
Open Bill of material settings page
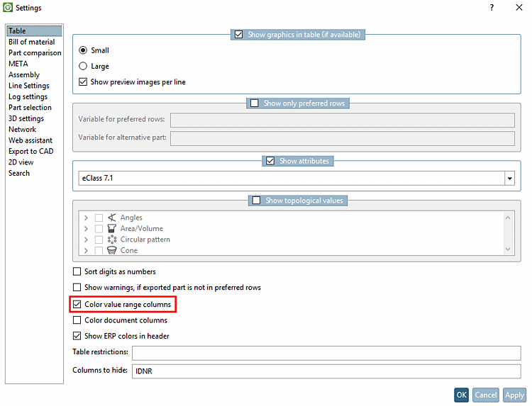pos(31,42)
